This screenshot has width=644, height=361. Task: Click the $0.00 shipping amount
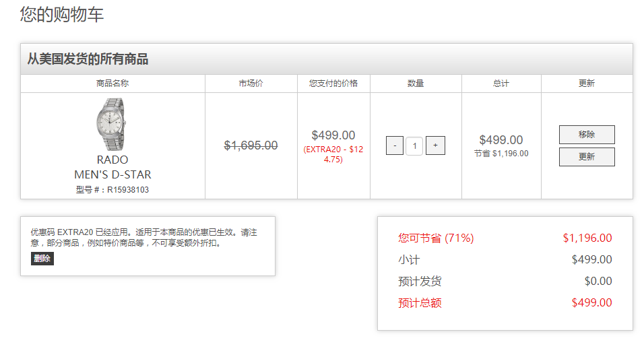tap(598, 281)
